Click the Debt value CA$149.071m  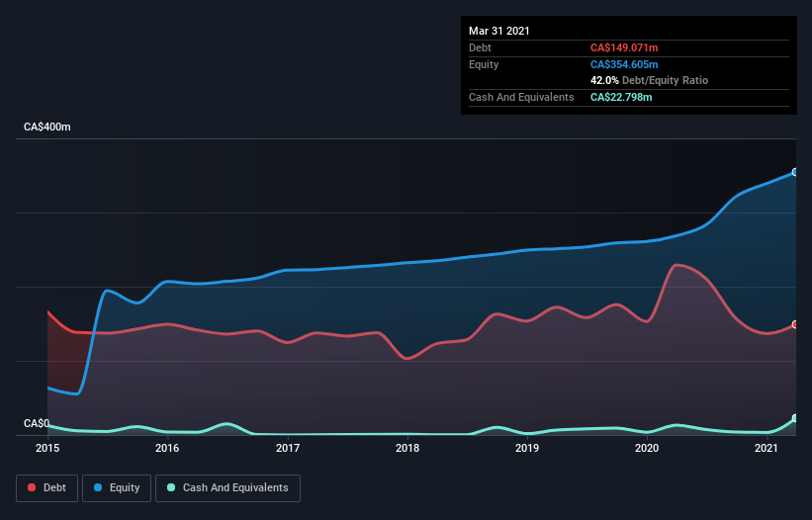pos(624,47)
